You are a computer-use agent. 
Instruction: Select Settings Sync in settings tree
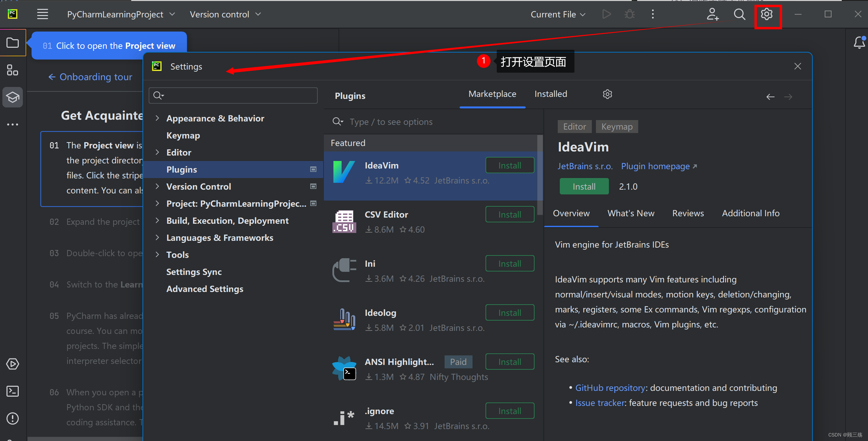(x=194, y=272)
